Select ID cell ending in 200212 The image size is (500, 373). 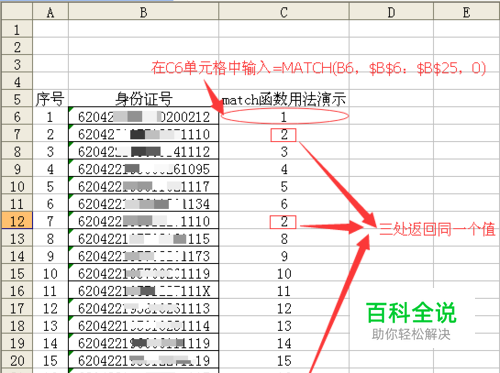coord(143,117)
